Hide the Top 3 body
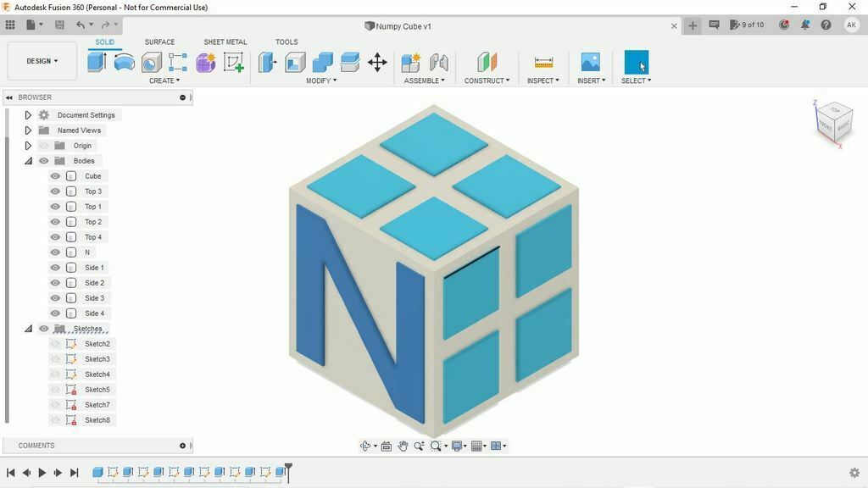868x488 pixels. (55, 191)
